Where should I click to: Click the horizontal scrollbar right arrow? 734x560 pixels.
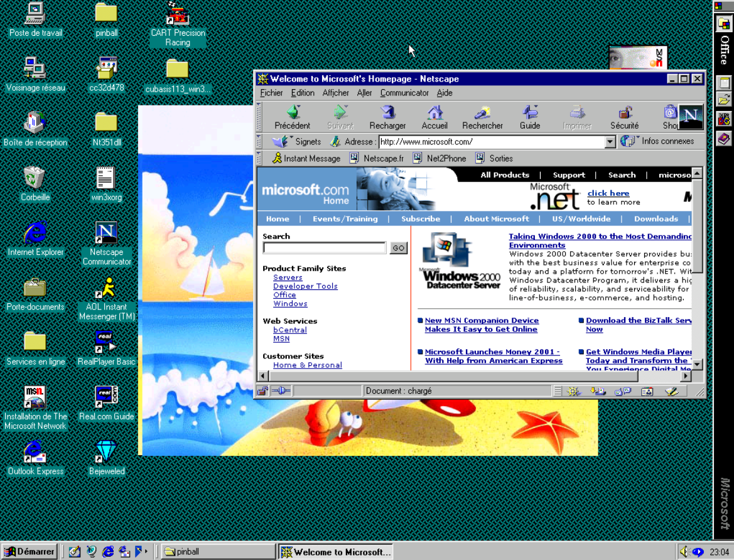(x=686, y=375)
